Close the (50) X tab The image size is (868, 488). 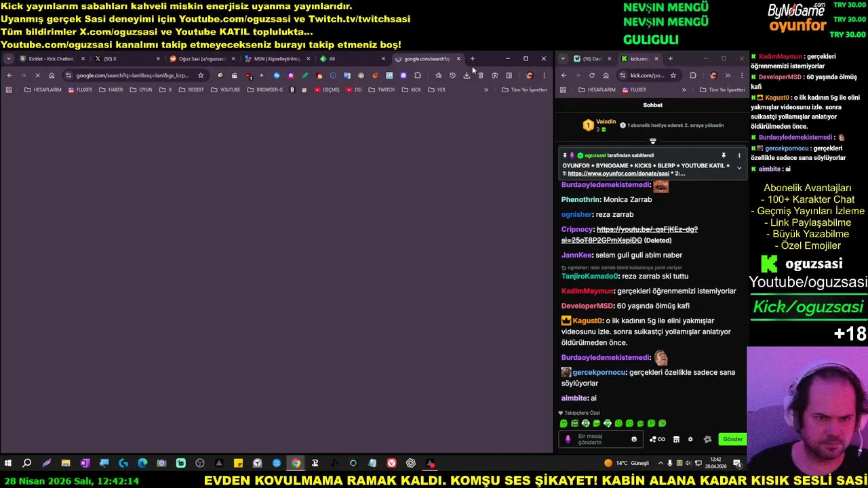(x=158, y=59)
